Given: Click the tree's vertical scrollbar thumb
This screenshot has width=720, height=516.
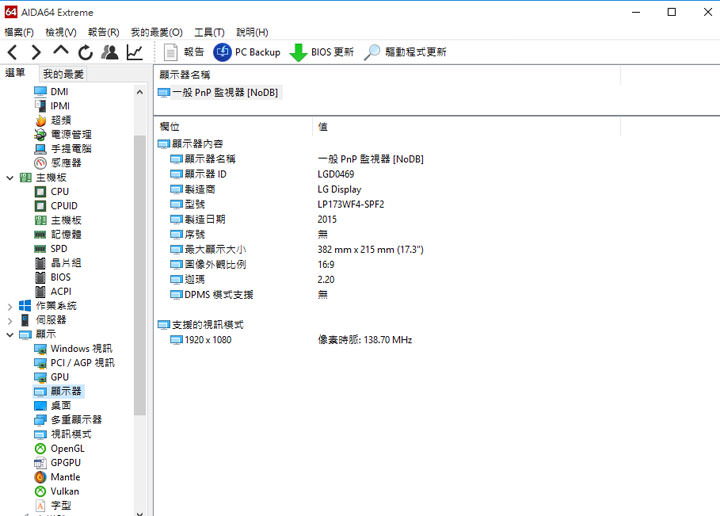Looking at the screenshot, I should [140, 275].
